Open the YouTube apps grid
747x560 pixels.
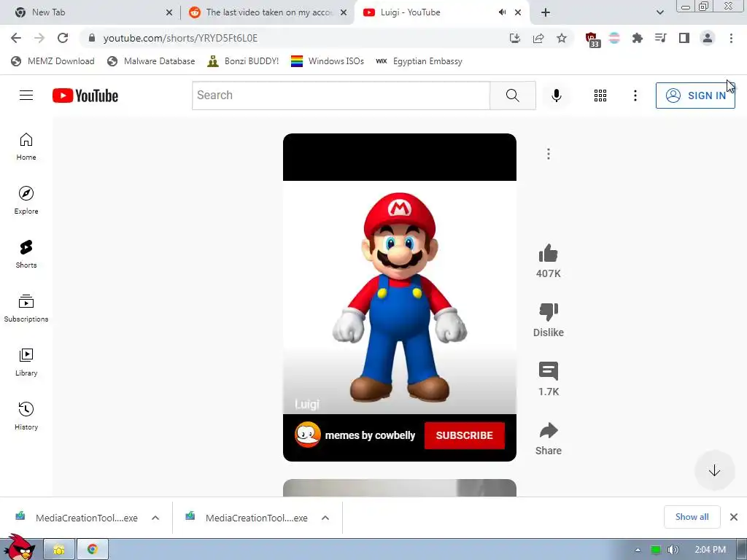(x=600, y=96)
